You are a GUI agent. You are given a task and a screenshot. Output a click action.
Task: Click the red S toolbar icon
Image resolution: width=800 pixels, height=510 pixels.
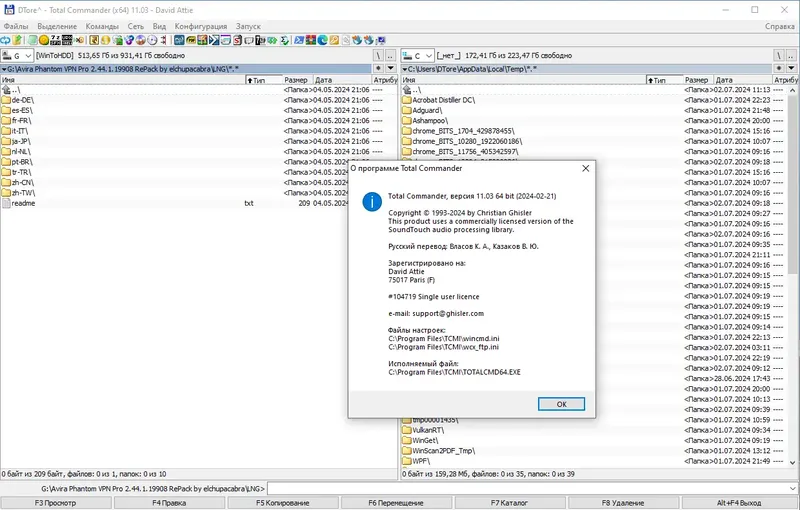[x=237, y=40]
